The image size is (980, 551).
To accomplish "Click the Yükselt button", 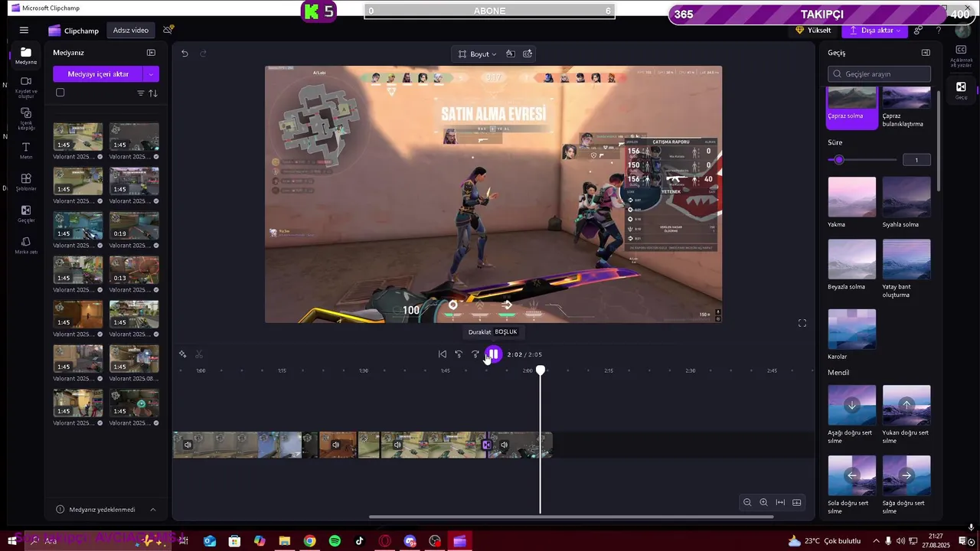I will pyautogui.click(x=813, y=31).
